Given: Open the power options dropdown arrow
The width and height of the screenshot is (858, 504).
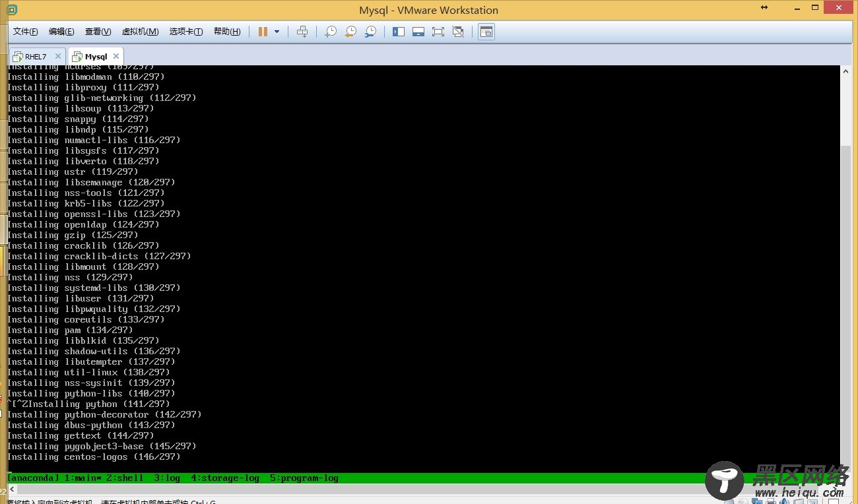Looking at the screenshot, I should click(277, 32).
